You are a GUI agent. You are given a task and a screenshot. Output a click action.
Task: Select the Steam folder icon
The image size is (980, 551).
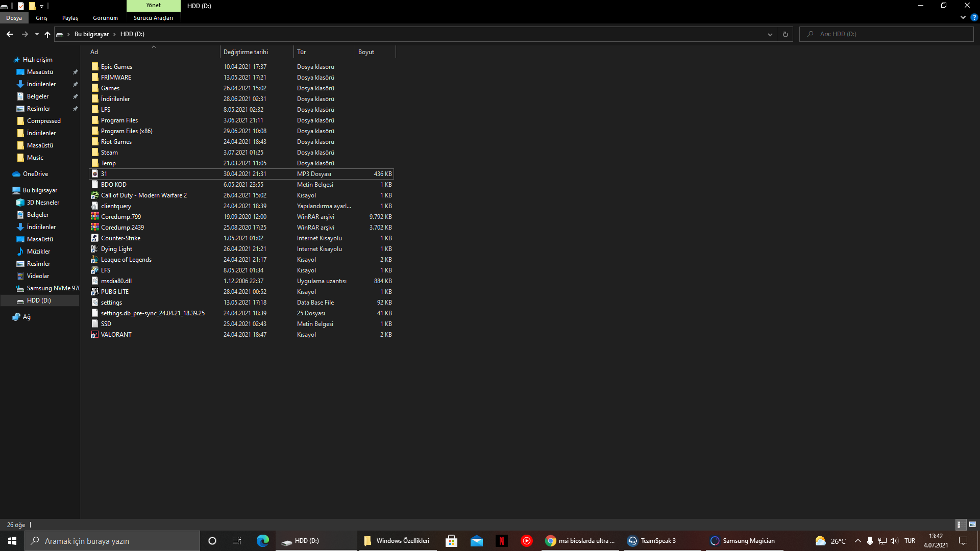pyautogui.click(x=95, y=153)
